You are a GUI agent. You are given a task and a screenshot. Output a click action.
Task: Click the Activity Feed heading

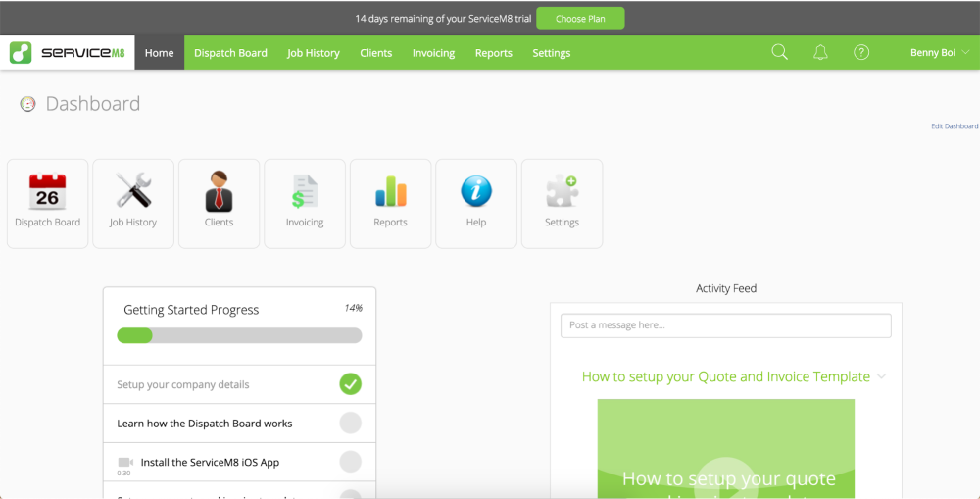pos(726,288)
